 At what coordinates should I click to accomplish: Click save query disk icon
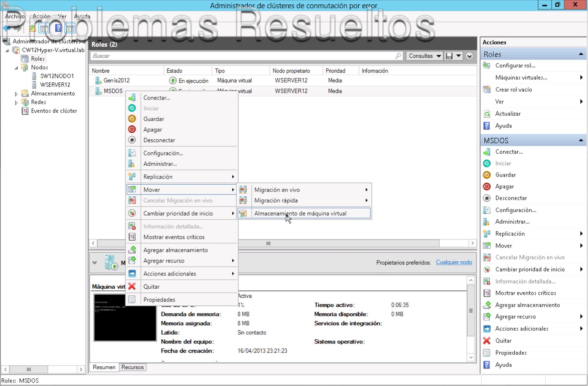(x=449, y=56)
